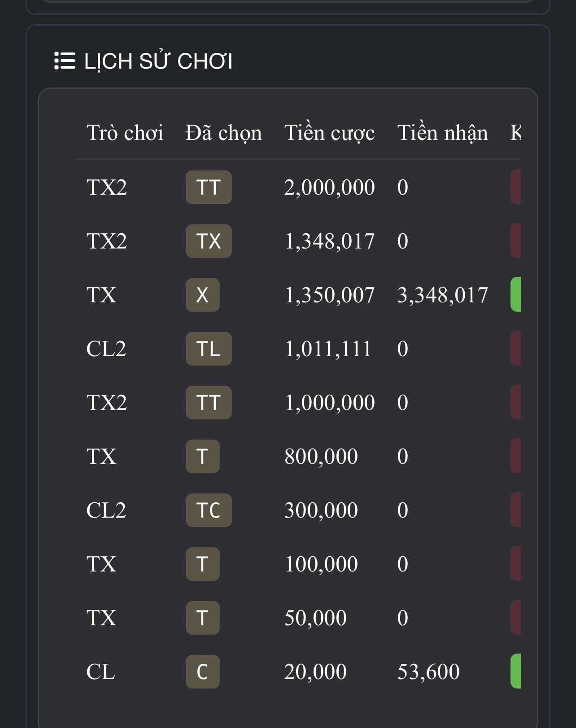
Task: Click the T badge in the 100,000 row
Action: click(203, 564)
